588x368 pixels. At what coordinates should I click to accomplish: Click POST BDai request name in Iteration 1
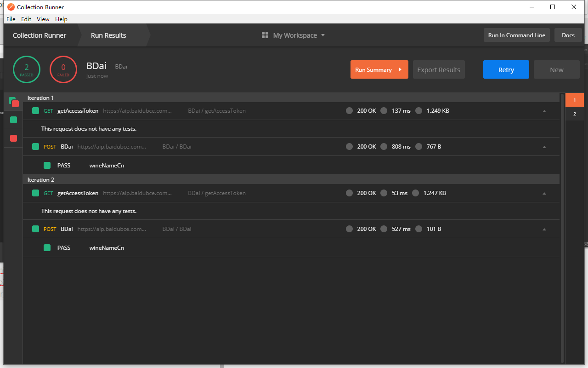(67, 147)
